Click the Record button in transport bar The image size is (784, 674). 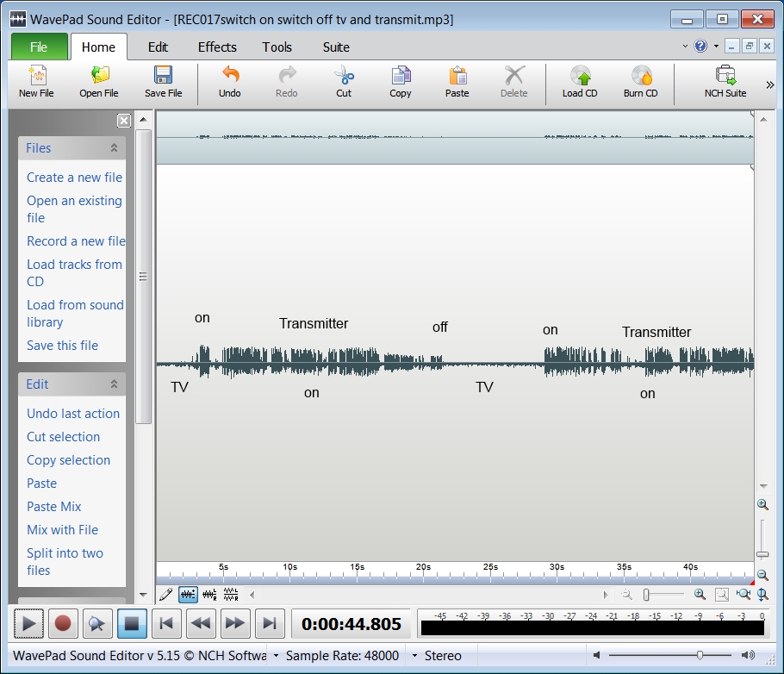pyautogui.click(x=62, y=623)
